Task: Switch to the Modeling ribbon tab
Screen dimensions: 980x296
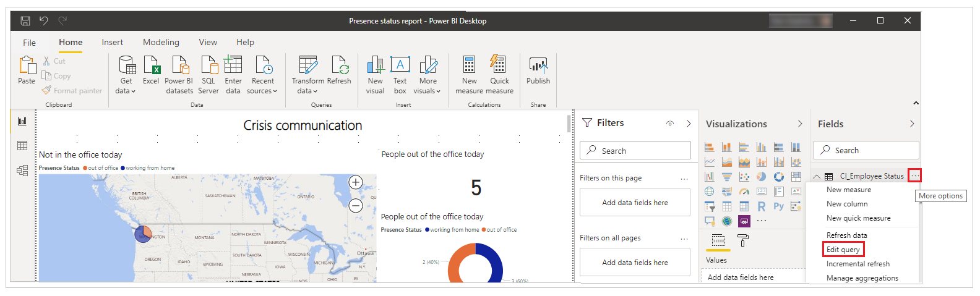Action: point(161,42)
